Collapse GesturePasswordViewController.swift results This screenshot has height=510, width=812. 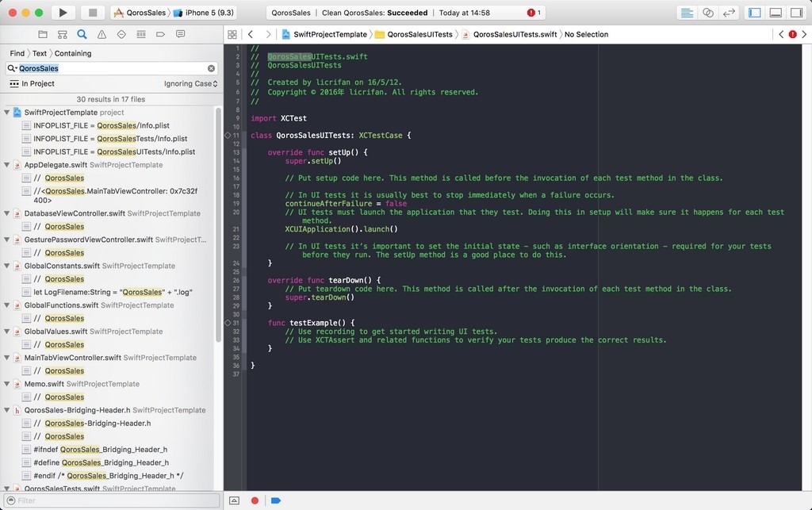[x=6, y=240]
